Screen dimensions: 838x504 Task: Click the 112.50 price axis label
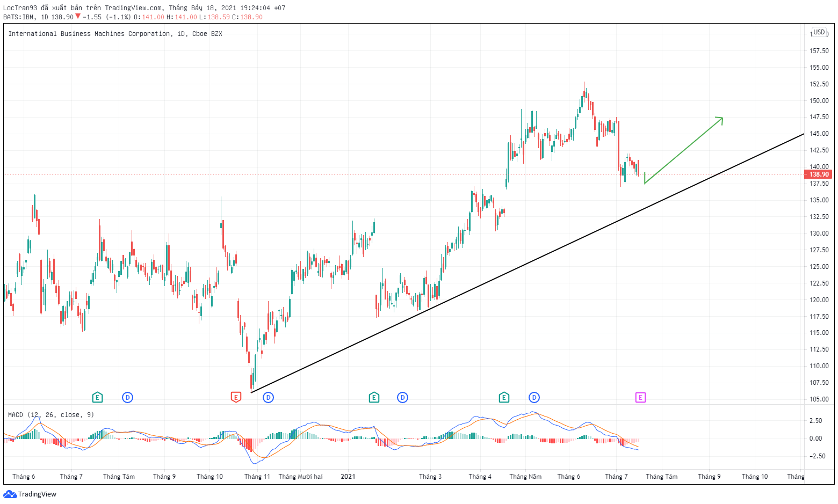pyautogui.click(x=819, y=349)
